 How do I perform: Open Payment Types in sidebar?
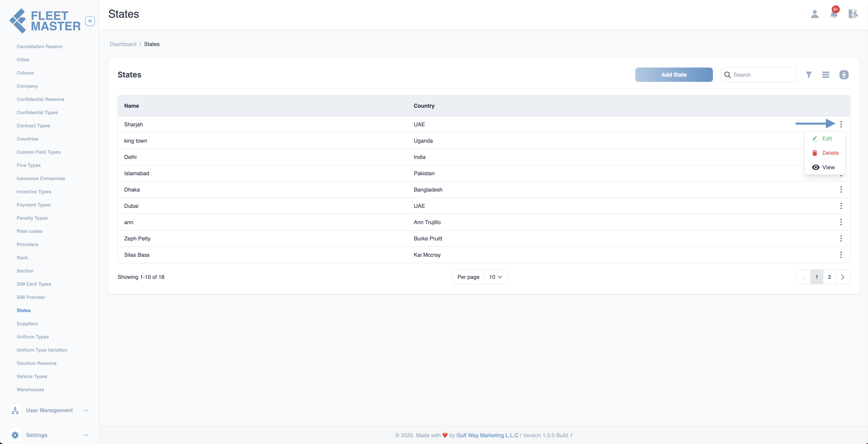(x=34, y=205)
